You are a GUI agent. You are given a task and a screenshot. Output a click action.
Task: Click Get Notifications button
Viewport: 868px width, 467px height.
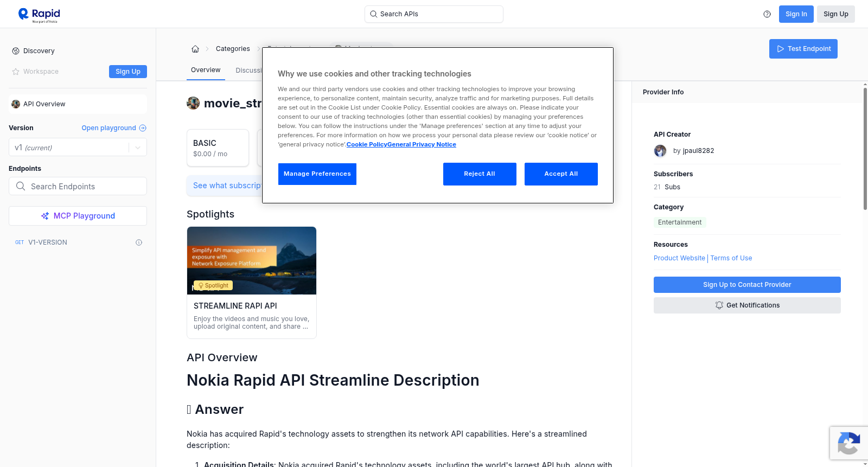[747, 305]
